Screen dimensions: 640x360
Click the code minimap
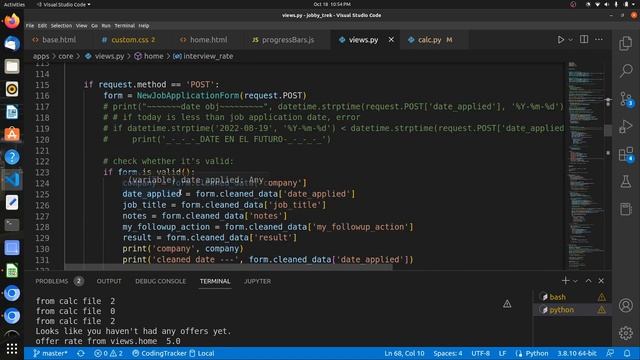tap(585, 165)
